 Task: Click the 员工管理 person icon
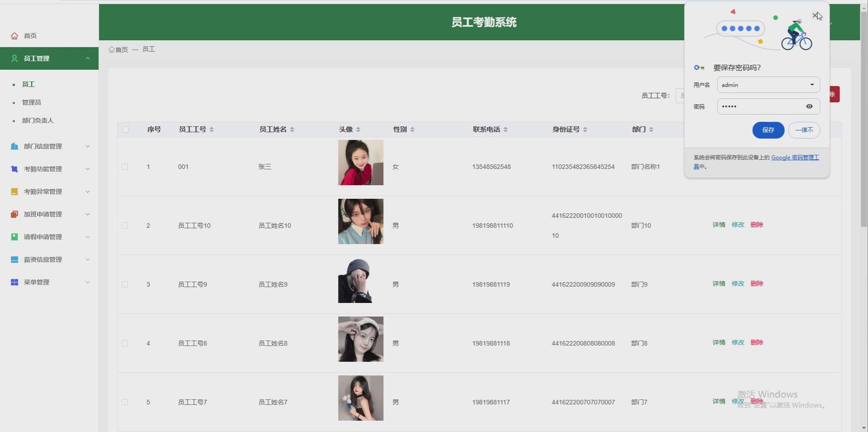point(14,58)
